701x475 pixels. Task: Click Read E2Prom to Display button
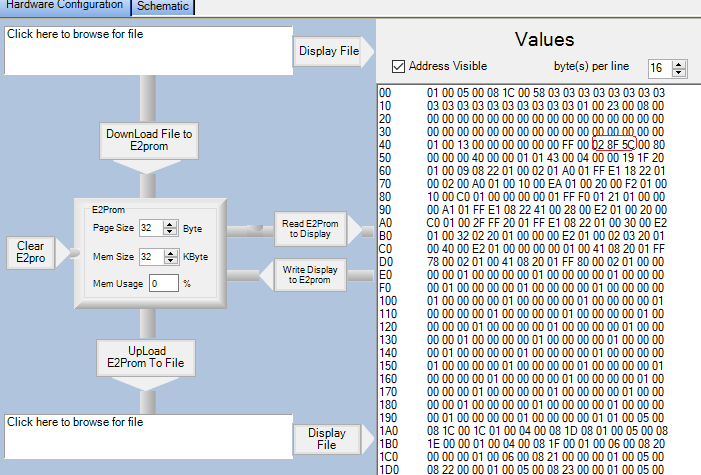click(310, 229)
